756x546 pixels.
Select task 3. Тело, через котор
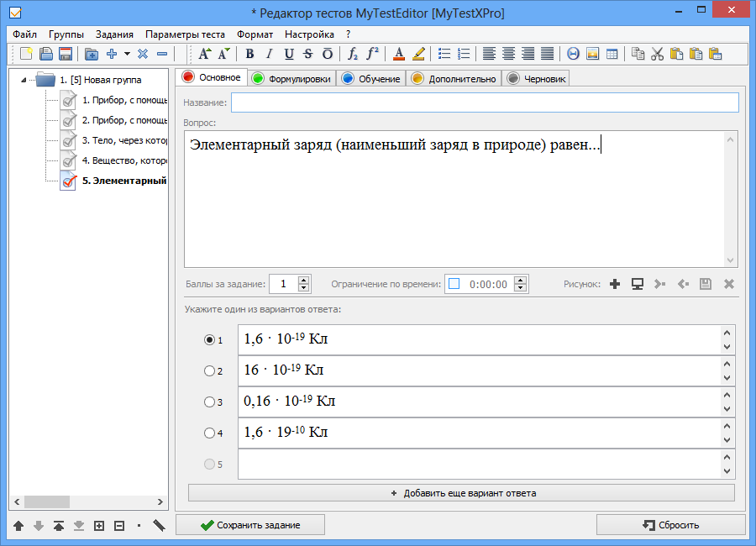(124, 140)
